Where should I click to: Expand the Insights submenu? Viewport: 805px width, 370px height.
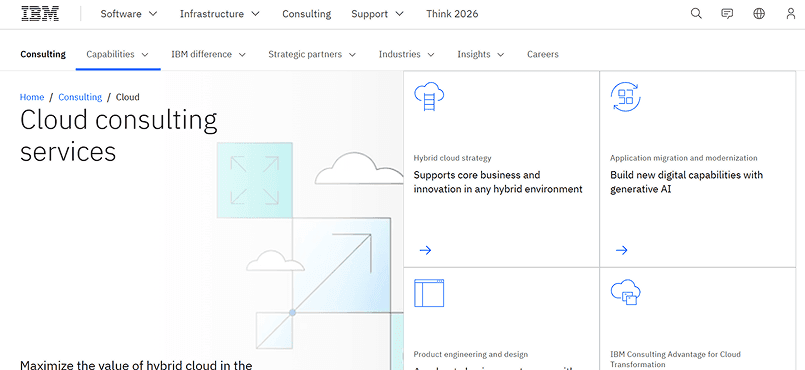tap(481, 54)
